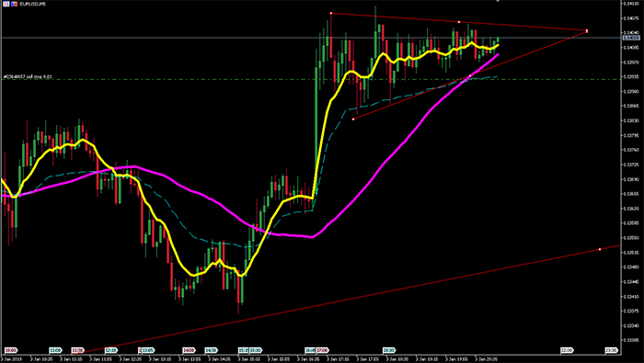Select the anchor point on long bottom trendline
The image size is (644, 363).
(x=600, y=249)
